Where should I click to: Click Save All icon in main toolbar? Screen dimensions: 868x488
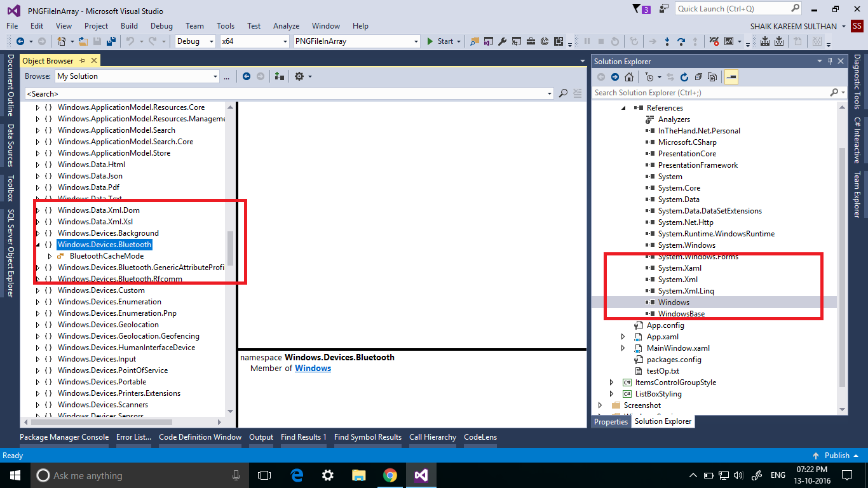111,41
